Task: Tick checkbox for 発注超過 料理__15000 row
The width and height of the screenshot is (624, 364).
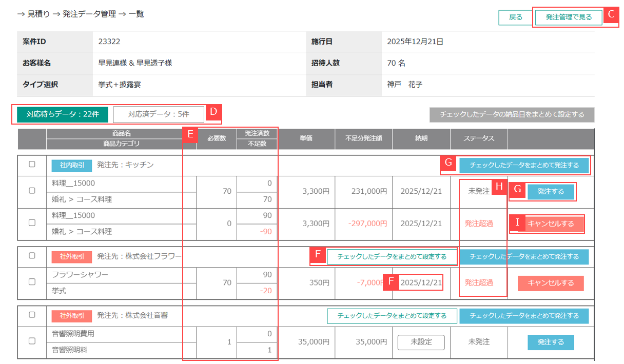Action: (32, 223)
